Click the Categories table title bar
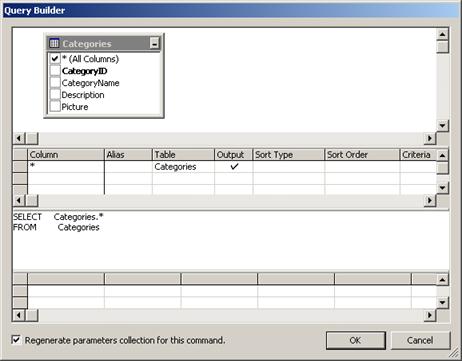 tap(104, 43)
